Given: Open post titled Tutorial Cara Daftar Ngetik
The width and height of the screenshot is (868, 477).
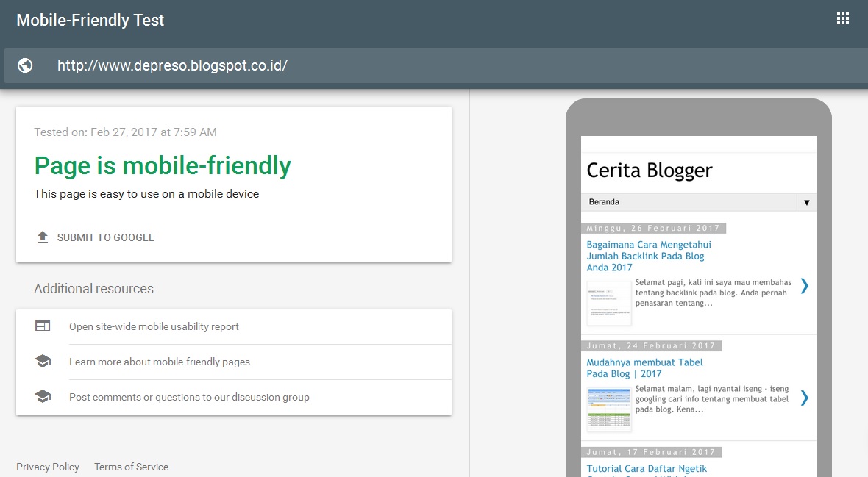Looking at the screenshot, I should click(x=647, y=469).
